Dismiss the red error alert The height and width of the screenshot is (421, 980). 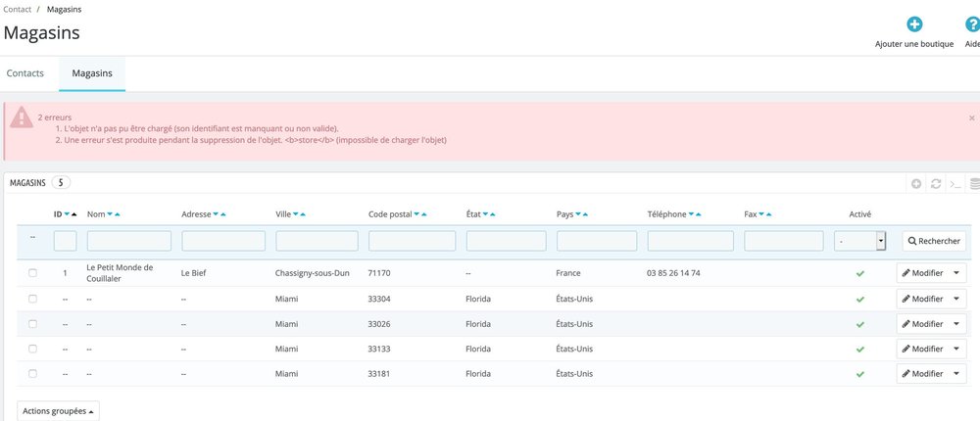coord(971,117)
